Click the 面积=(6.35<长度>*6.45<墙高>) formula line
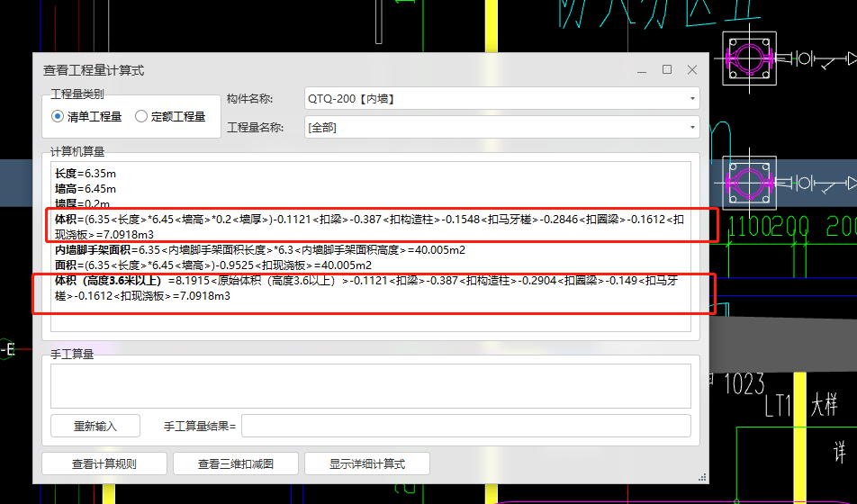 pyautogui.click(x=213, y=265)
